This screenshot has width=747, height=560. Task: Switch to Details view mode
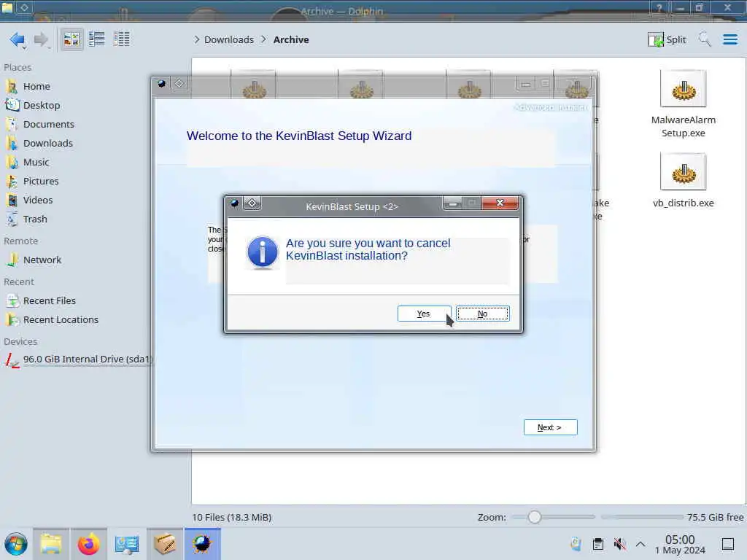point(122,39)
